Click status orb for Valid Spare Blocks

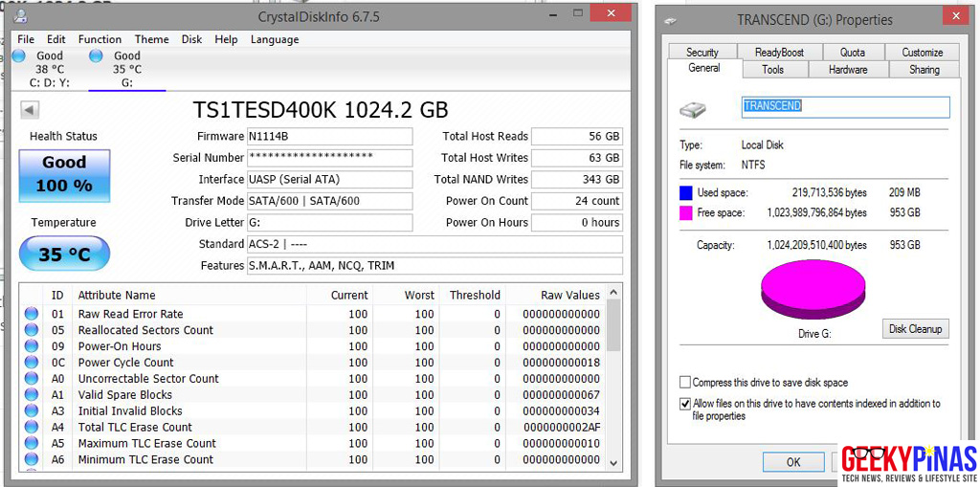coord(32,395)
